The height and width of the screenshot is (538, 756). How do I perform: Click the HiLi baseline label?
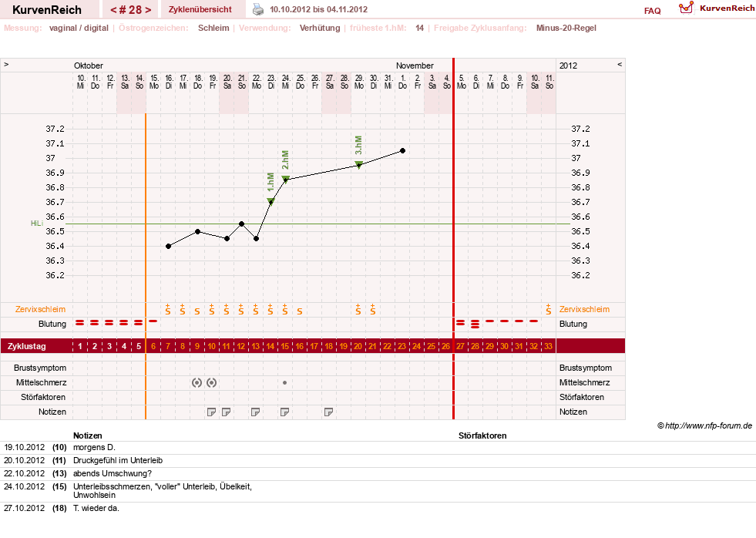(x=37, y=224)
